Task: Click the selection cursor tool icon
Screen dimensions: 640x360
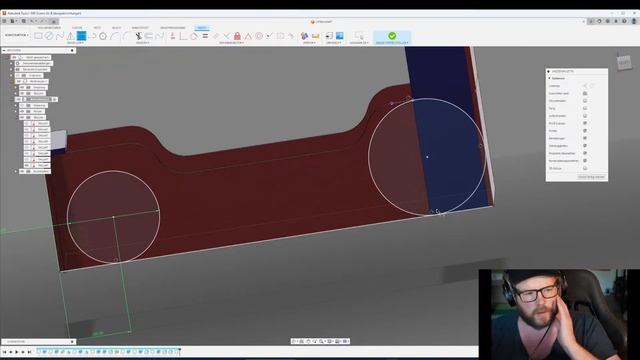Action: coord(358,36)
